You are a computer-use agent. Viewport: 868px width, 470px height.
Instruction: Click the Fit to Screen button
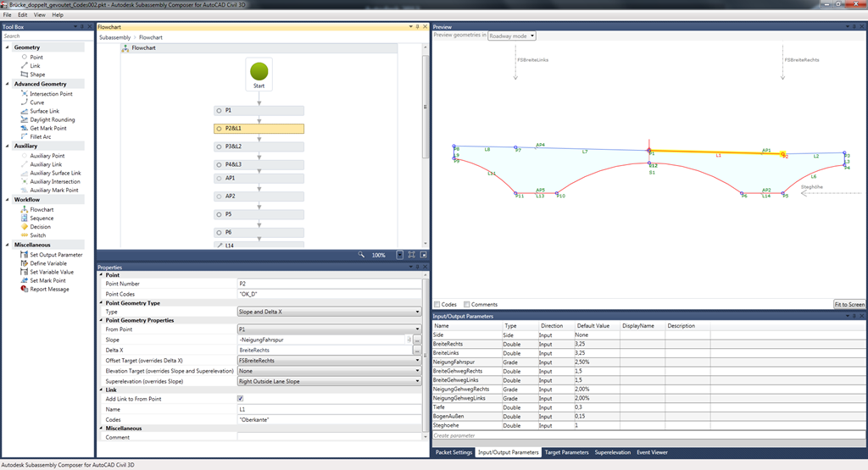coord(849,305)
